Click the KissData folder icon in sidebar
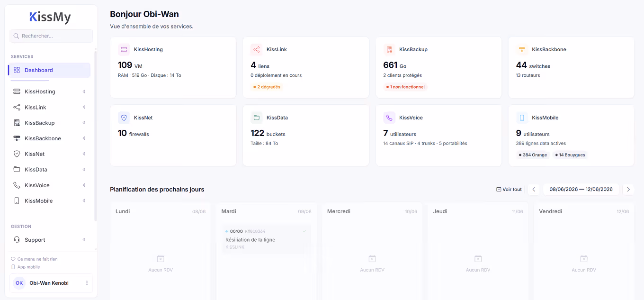Viewport: 644px width, 300px height. pos(17,169)
